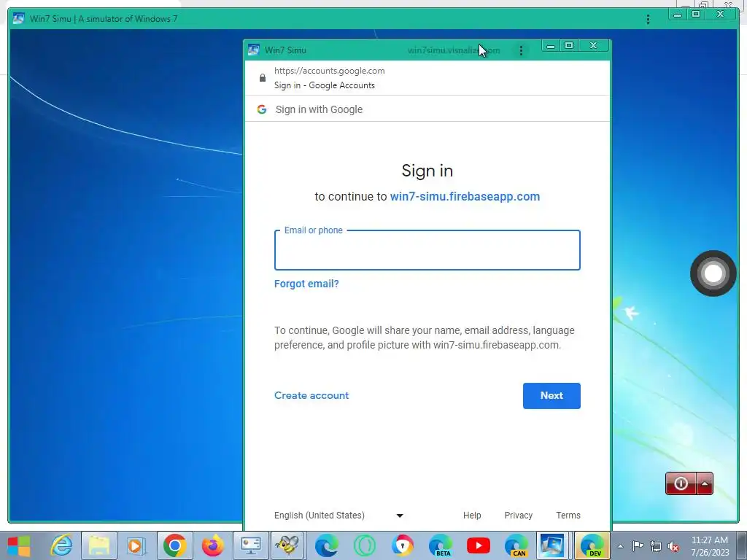Open the Windows Start menu

(x=19, y=546)
